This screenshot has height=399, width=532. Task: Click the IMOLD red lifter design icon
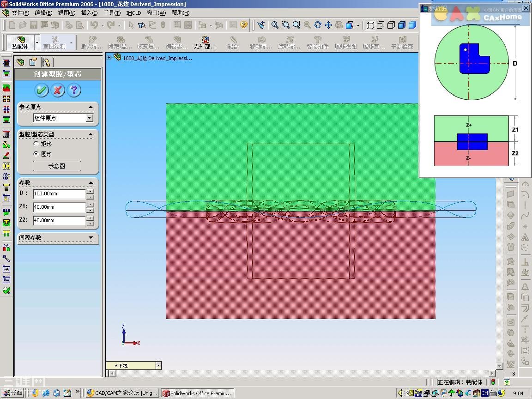tap(6, 155)
